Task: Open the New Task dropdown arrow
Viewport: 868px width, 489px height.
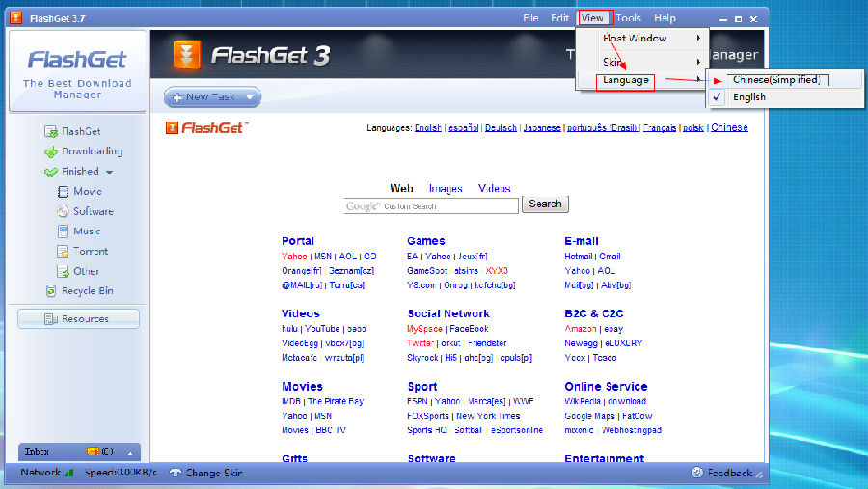Action: click(250, 97)
